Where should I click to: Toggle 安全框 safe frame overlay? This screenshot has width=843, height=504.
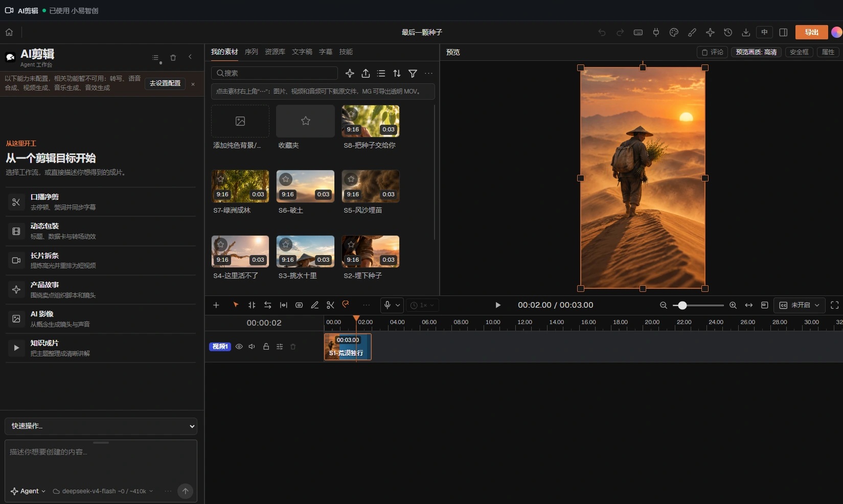tap(799, 52)
